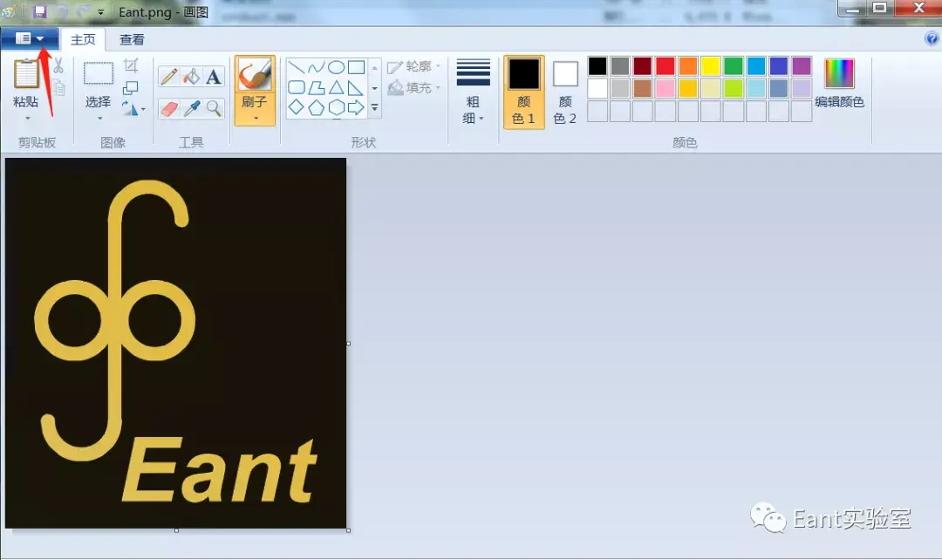
Task: Switch to the Home (主页) tab
Action: [83, 39]
